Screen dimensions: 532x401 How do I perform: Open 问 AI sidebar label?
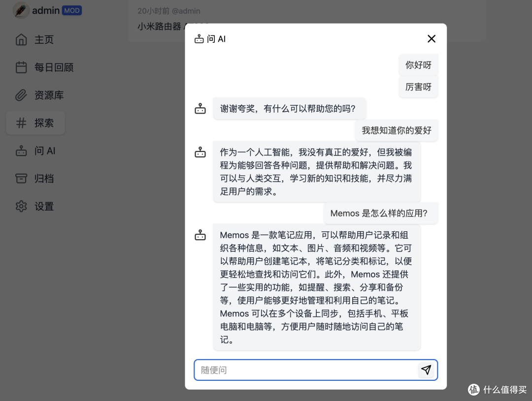[x=45, y=151]
